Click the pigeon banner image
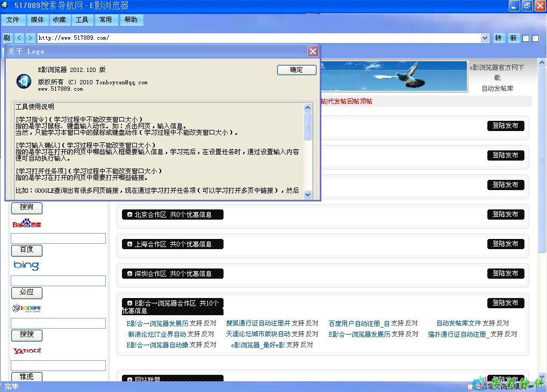The height and width of the screenshot is (392, 547). tap(394, 76)
